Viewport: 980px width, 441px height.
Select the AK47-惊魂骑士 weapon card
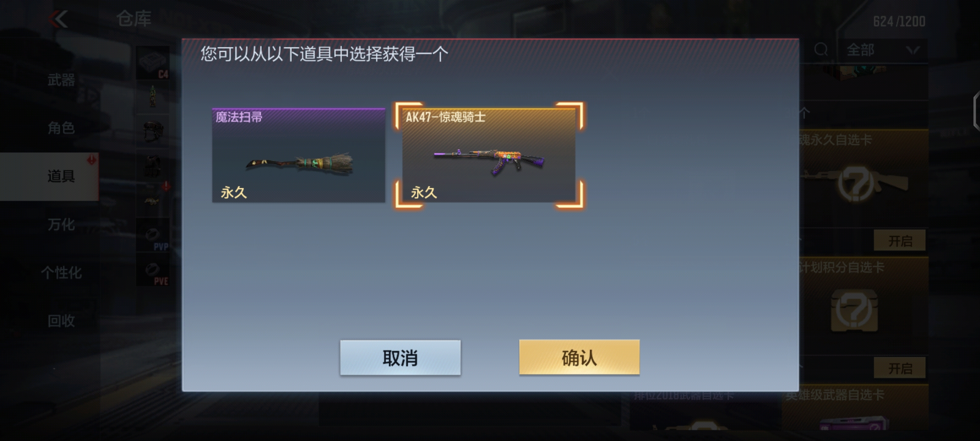489,155
